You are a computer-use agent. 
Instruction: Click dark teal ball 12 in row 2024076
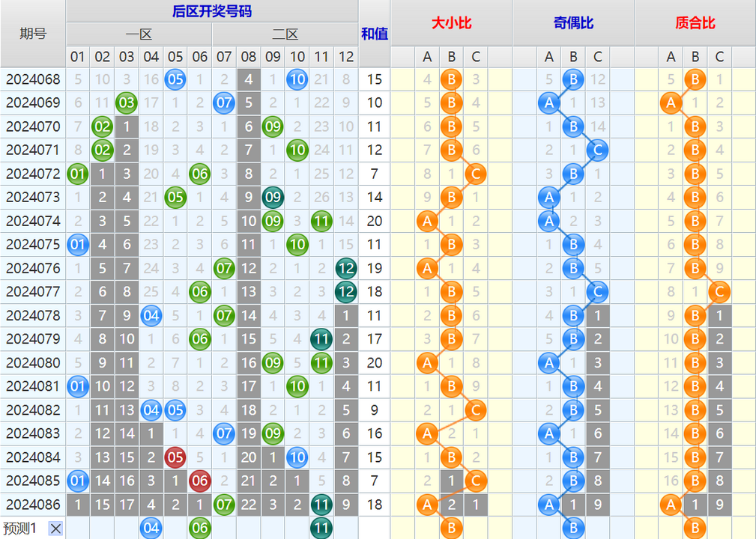[x=345, y=268]
